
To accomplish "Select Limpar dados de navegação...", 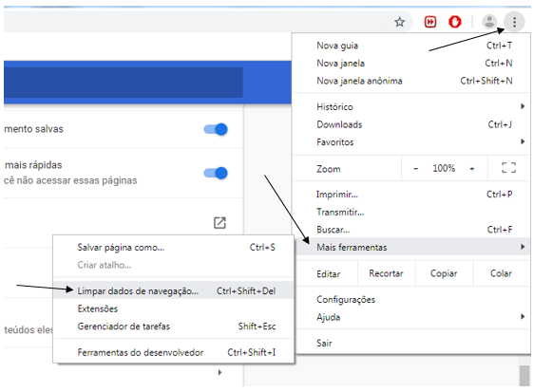I will pyautogui.click(x=173, y=290).
